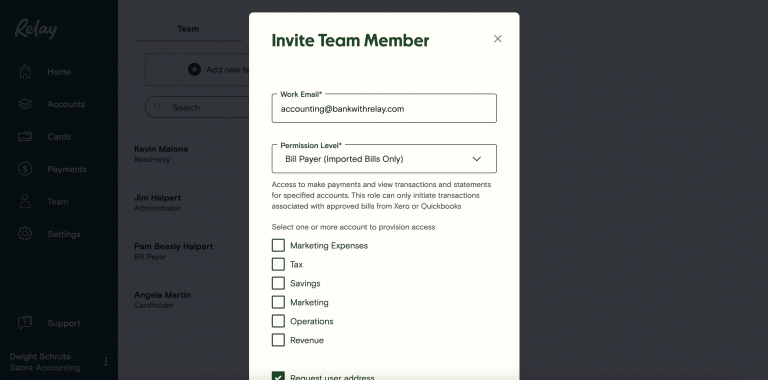Open the Settings gear icon
768x380 pixels.
click(25, 234)
